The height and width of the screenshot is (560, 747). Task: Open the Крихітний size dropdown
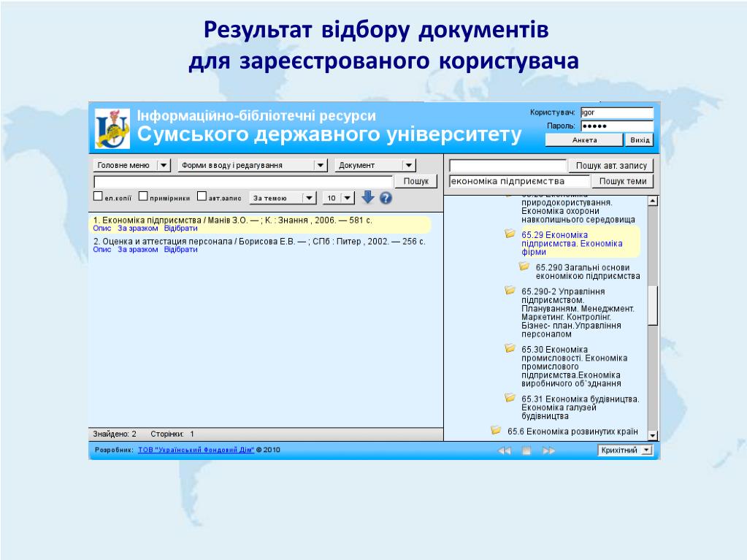625,450
